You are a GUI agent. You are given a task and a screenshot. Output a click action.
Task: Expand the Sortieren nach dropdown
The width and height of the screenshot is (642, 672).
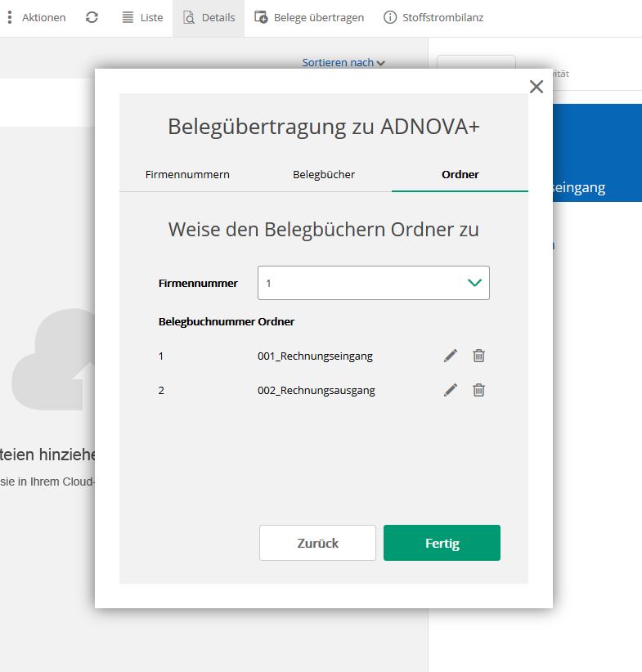[343, 63]
